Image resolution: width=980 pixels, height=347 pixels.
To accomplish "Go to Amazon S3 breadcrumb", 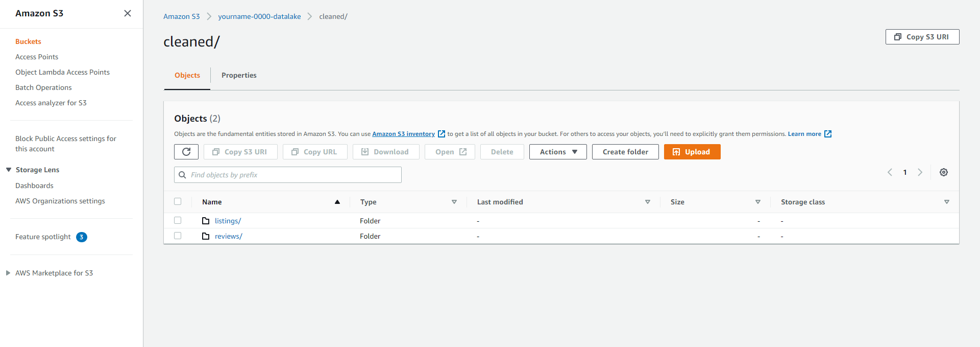I will [181, 16].
